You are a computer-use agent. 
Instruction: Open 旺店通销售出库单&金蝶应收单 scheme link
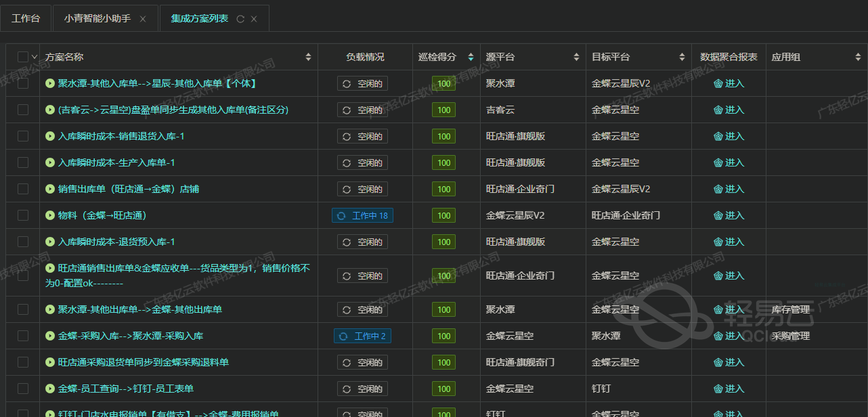point(177,276)
